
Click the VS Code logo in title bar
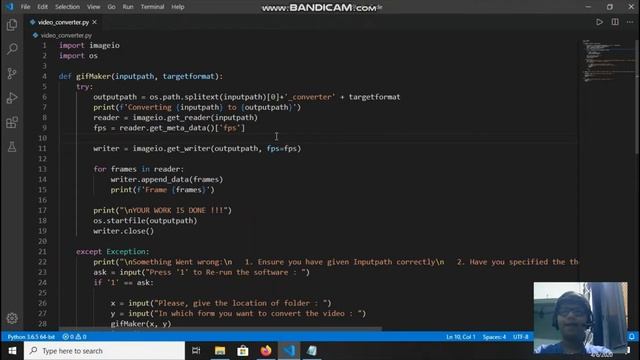pyautogui.click(x=9, y=7)
